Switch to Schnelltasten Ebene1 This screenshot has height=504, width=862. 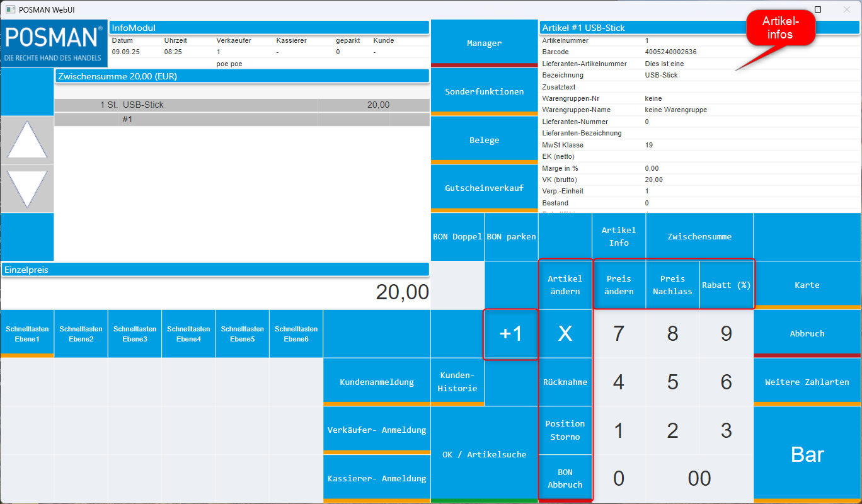point(27,333)
